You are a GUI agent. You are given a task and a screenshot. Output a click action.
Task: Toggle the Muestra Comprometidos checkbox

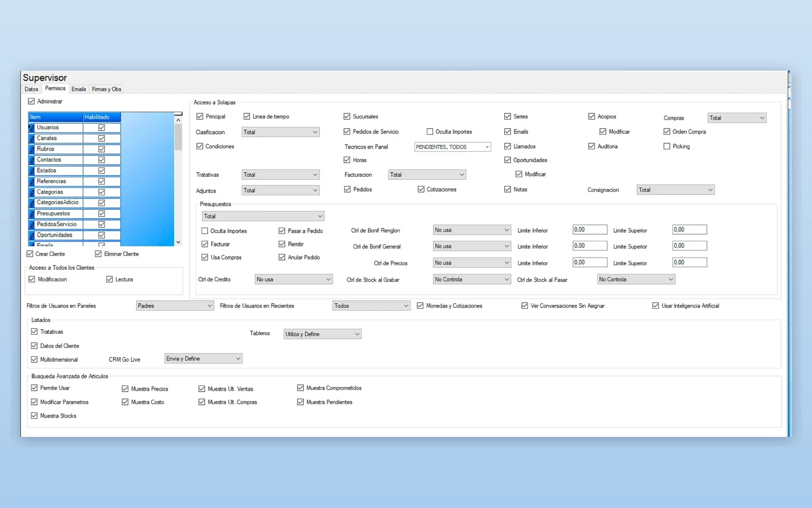(x=300, y=388)
